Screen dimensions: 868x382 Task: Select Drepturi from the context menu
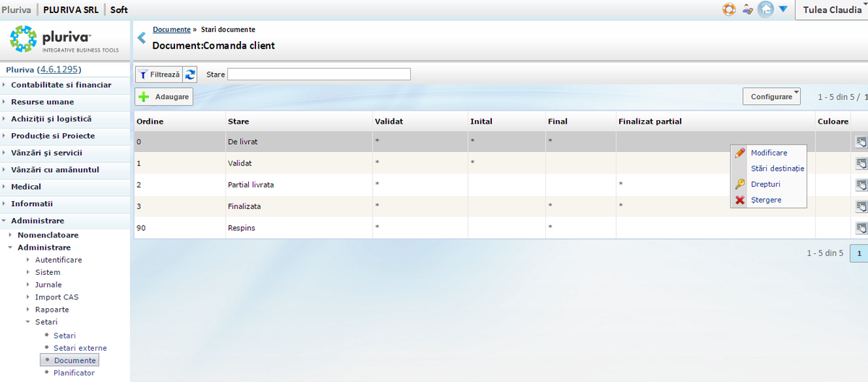click(x=765, y=184)
